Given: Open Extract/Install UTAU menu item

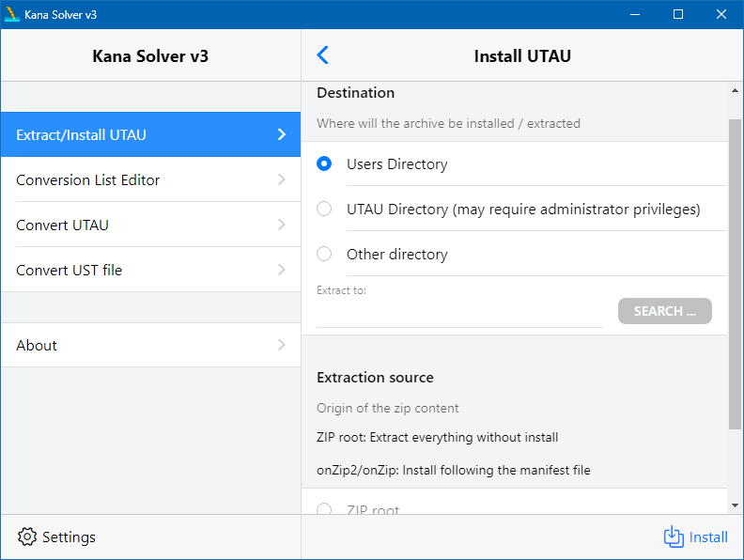Looking at the screenshot, I should 151,134.
